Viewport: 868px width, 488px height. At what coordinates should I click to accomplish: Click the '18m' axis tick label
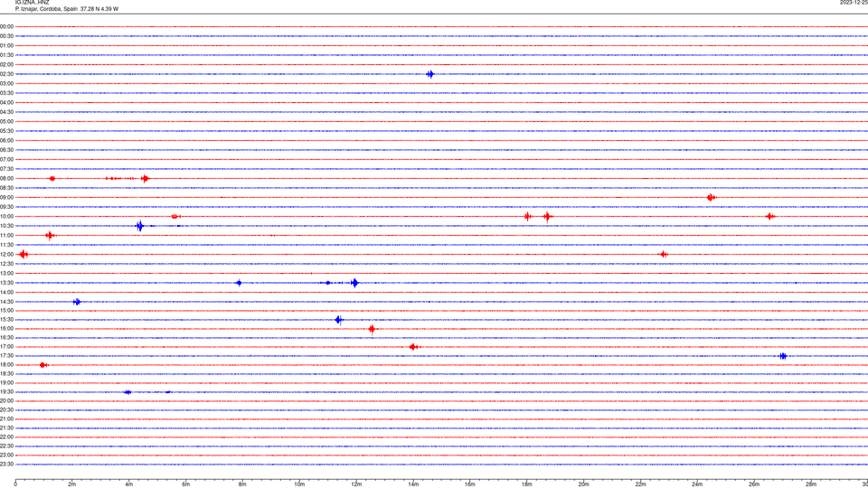click(x=527, y=484)
